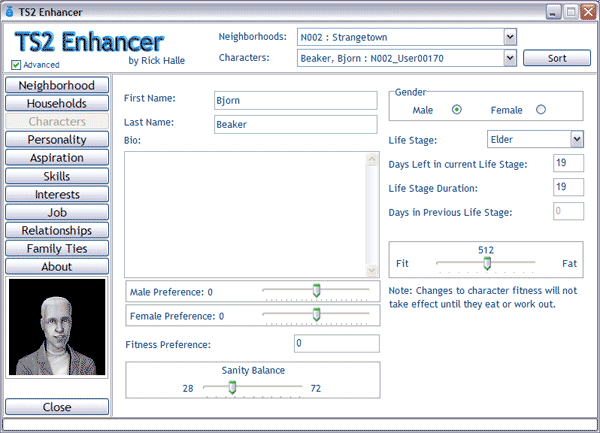Image resolution: width=600 pixels, height=433 pixels.
Task: Click the Sort button
Action: tap(557, 58)
